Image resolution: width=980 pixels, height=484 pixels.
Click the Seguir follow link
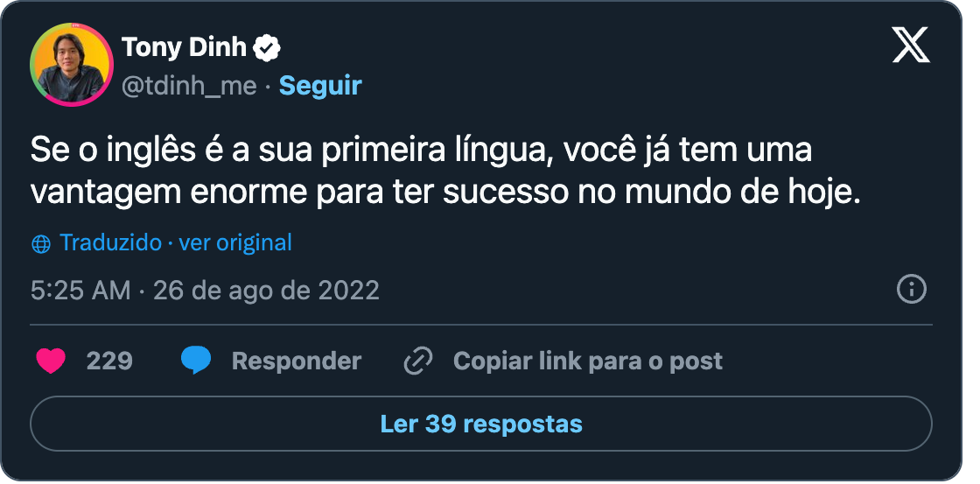point(320,86)
